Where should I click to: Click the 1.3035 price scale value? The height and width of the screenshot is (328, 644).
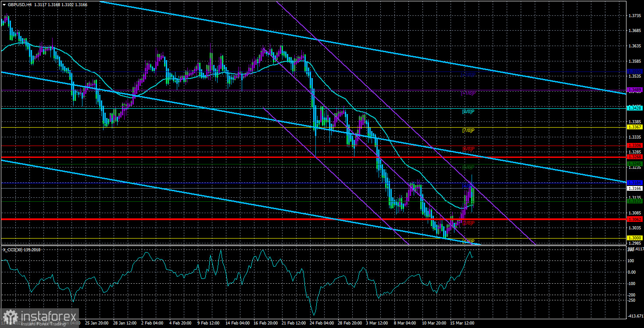pyautogui.click(x=635, y=228)
